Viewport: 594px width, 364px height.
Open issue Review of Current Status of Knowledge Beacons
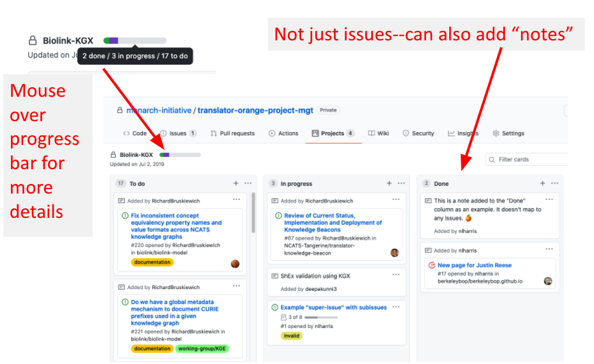tap(333, 223)
